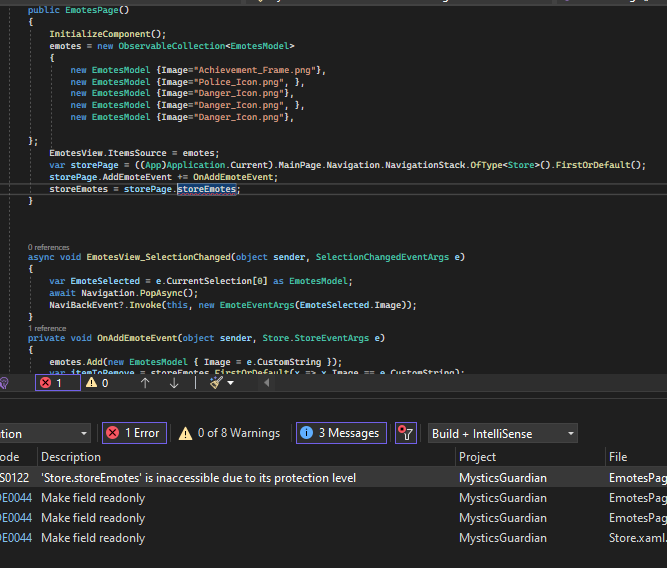Click the OnAddEmoteEvent method declaration name
The height and width of the screenshot is (568, 667).
[137, 338]
